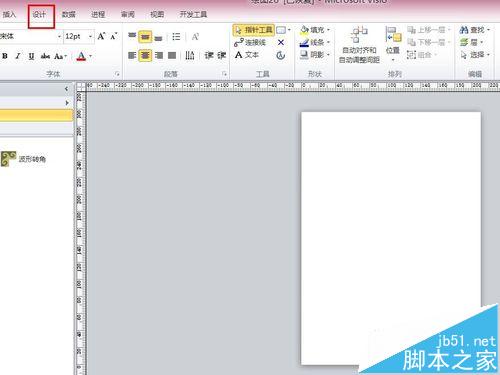
Task: Center the text horizontally
Action: click(x=145, y=55)
